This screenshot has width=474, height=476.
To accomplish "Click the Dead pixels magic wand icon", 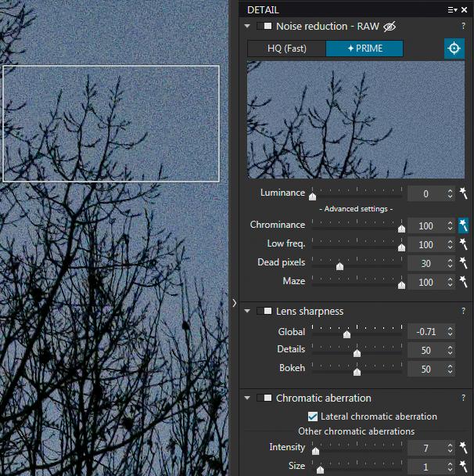I will pyautogui.click(x=463, y=263).
